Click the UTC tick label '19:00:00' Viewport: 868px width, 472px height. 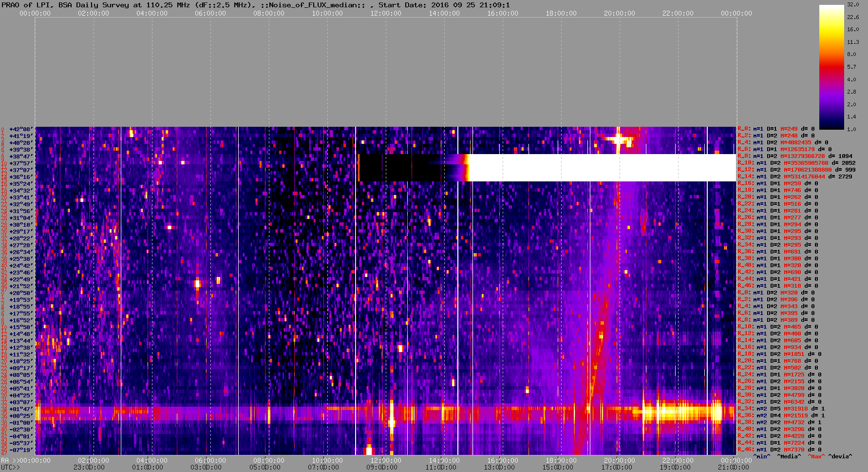click(x=675, y=467)
